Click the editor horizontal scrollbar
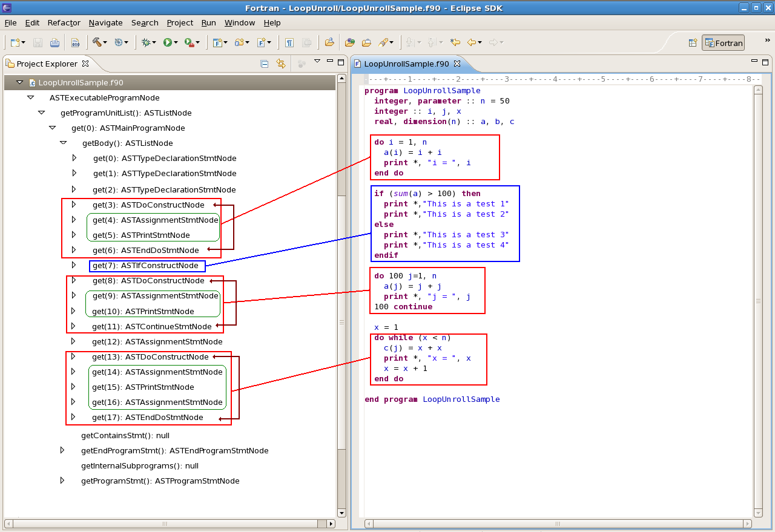Viewport: 775px width, 532px height. click(x=558, y=524)
